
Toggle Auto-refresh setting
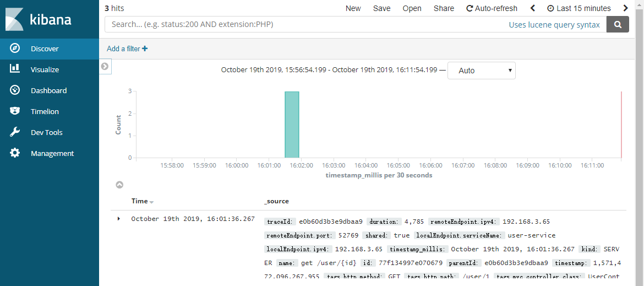click(x=492, y=8)
